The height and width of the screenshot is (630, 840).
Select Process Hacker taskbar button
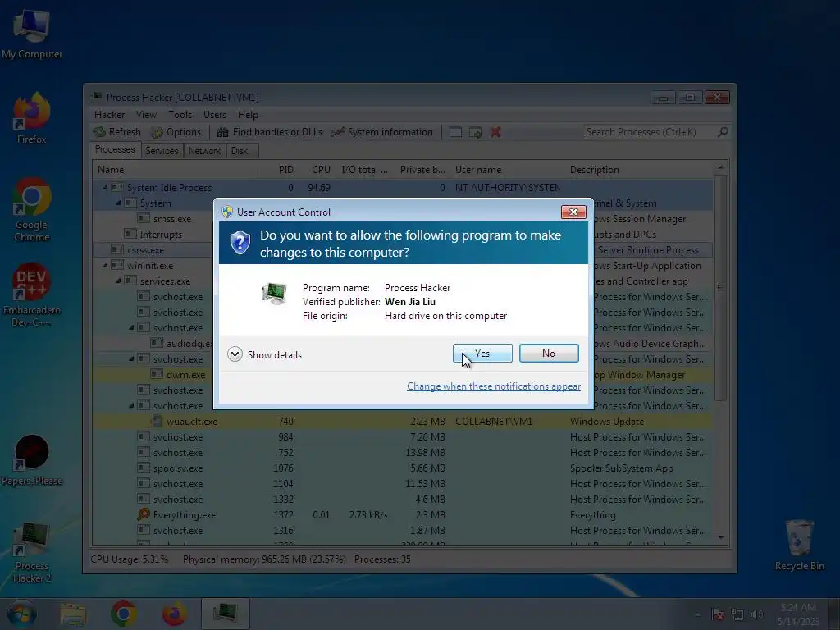pos(226,614)
